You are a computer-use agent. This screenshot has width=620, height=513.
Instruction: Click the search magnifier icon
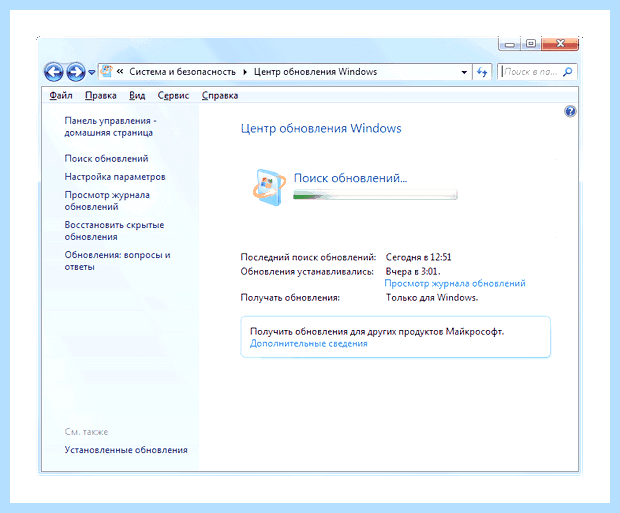[x=568, y=72]
